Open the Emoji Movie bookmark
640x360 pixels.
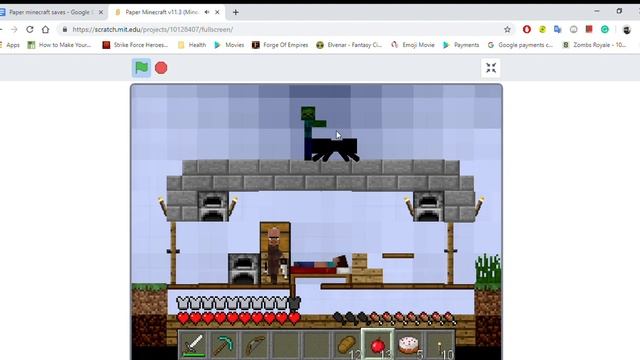point(413,45)
